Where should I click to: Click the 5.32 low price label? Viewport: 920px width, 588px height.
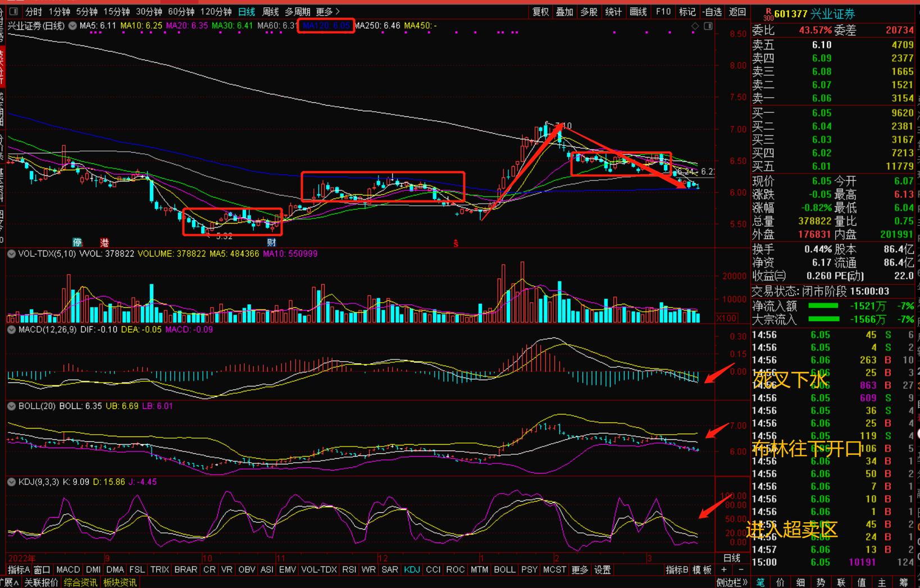pyautogui.click(x=224, y=236)
